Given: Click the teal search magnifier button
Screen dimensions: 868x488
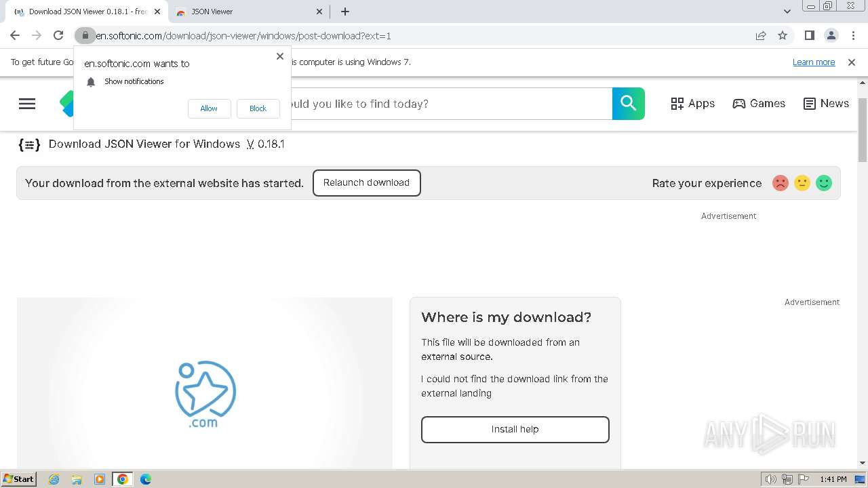Looking at the screenshot, I should click(629, 104).
